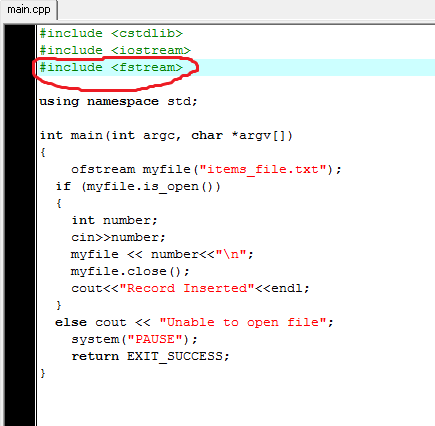Click the return EXIT_SUCCESS statement

point(150,357)
